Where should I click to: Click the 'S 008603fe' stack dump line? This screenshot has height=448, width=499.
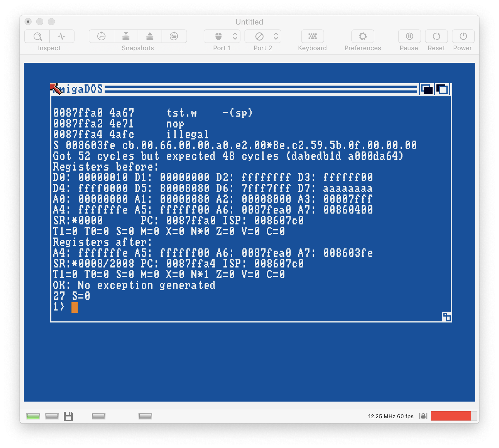pos(235,145)
